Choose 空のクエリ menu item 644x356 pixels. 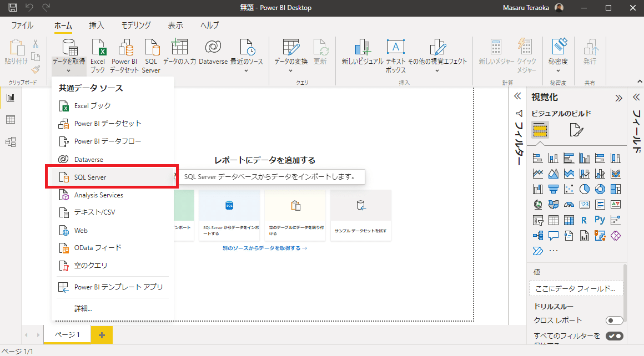113,266
